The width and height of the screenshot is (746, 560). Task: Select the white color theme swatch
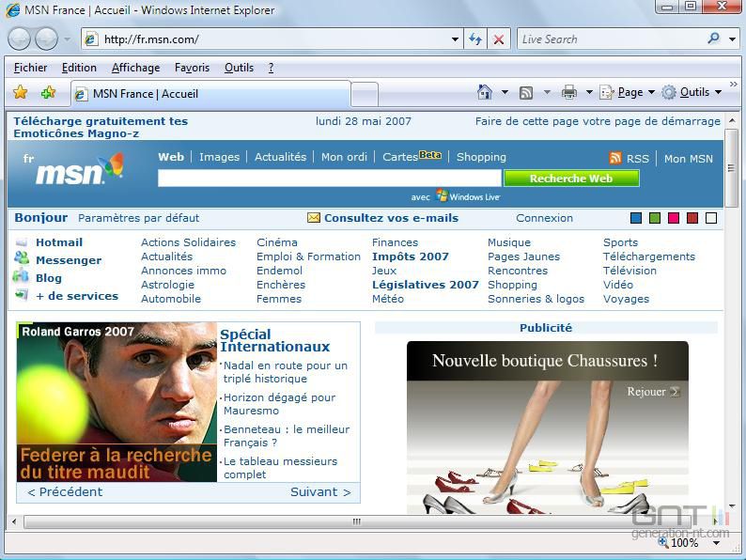pos(711,218)
